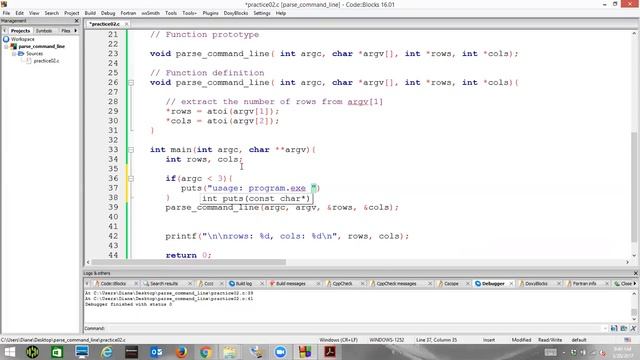Screen dimensions: 640x360
Task: Fold the main function at line 33
Action: (x=131, y=150)
